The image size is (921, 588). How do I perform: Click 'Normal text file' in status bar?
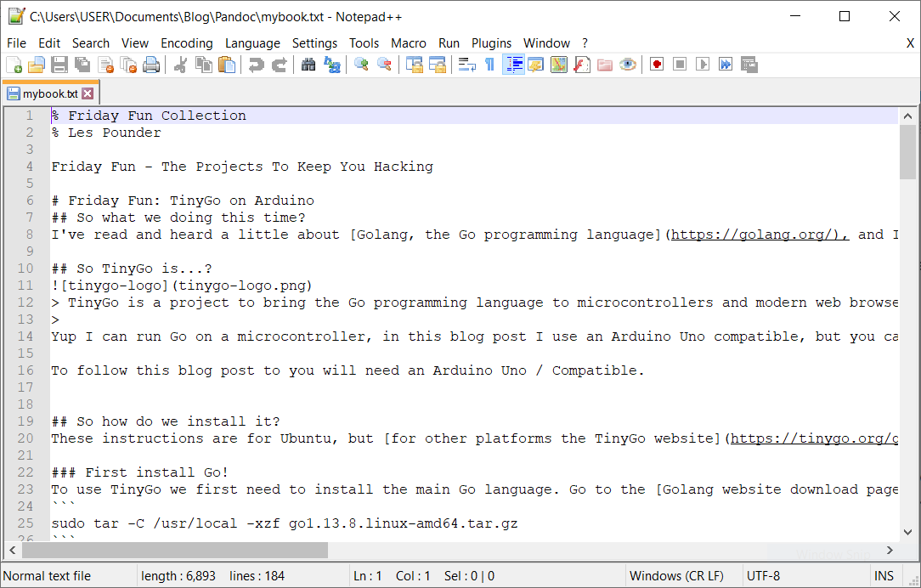pyautogui.click(x=47, y=575)
